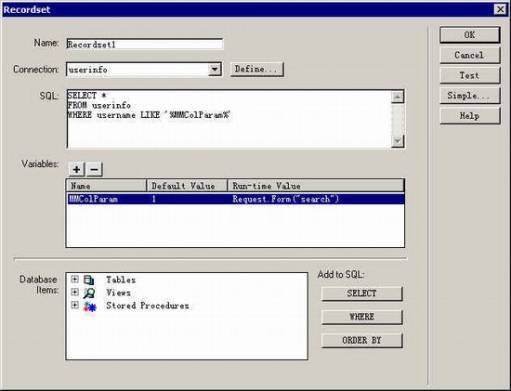Confirm with the OK button
Viewport: 511px width, 391px height.
[470, 35]
